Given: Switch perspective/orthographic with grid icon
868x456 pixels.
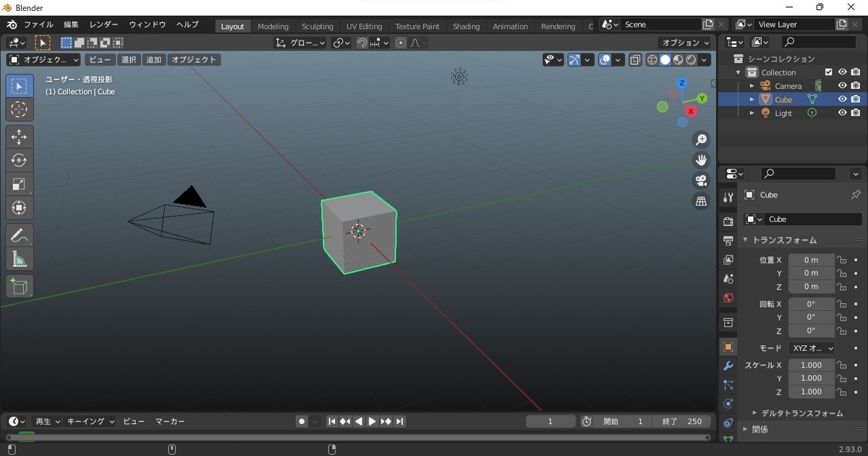Looking at the screenshot, I should [x=701, y=202].
